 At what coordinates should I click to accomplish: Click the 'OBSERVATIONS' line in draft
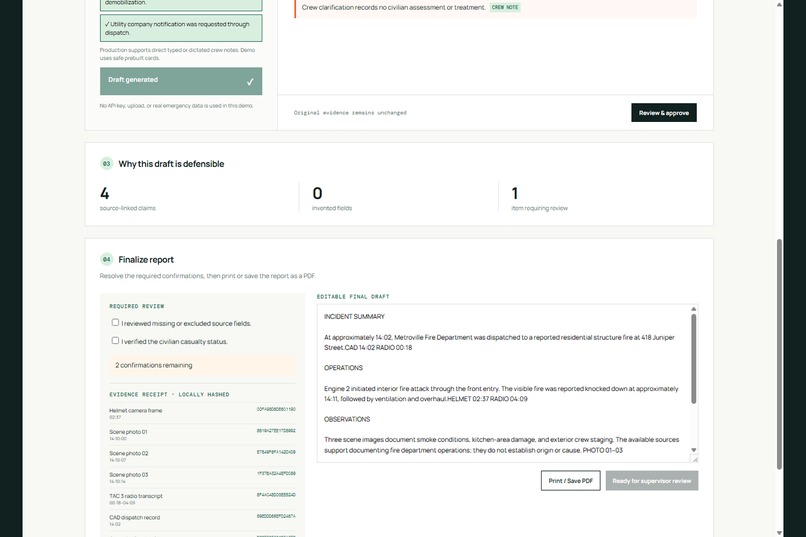pyautogui.click(x=347, y=419)
